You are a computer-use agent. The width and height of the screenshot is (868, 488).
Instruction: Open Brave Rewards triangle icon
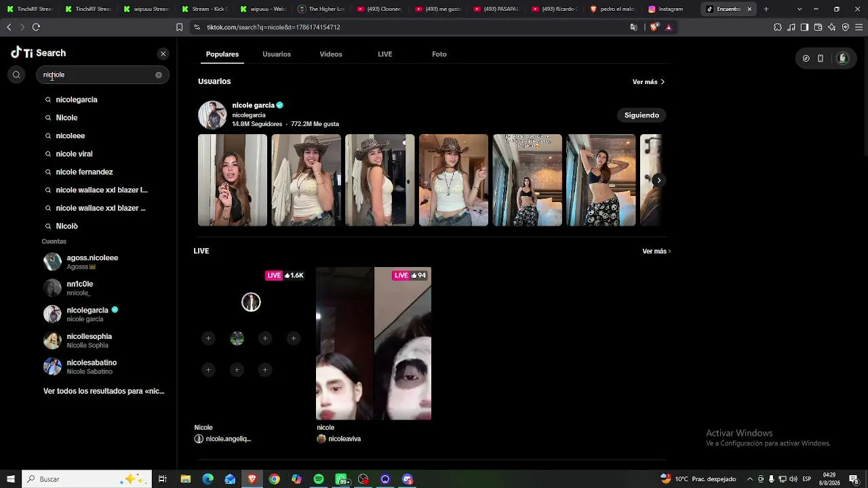click(669, 27)
